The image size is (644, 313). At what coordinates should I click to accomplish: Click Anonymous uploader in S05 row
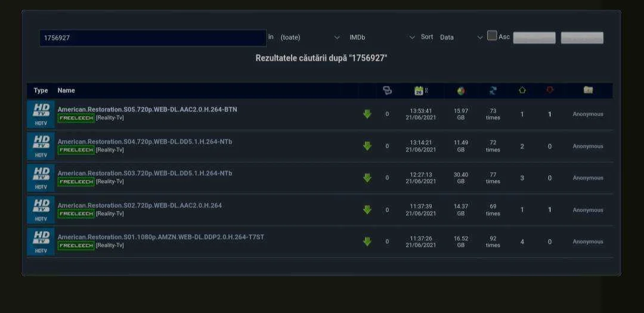tap(588, 114)
